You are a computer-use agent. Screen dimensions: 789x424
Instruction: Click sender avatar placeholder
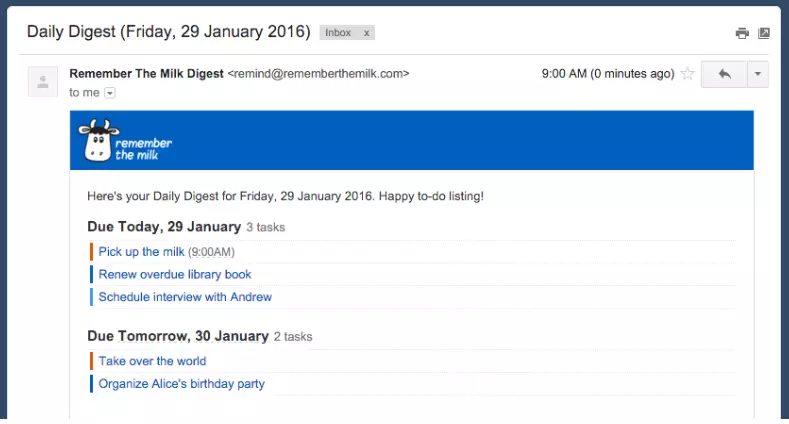point(43,81)
